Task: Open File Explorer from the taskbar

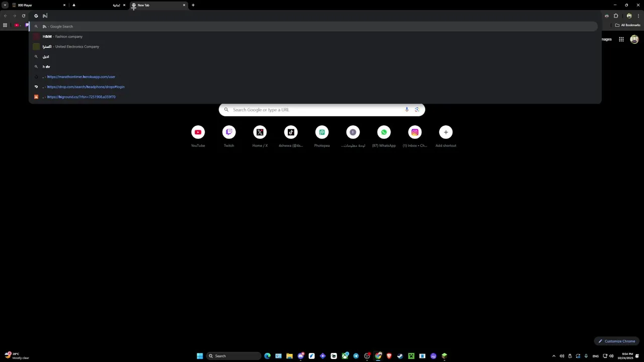Action: 289,356
